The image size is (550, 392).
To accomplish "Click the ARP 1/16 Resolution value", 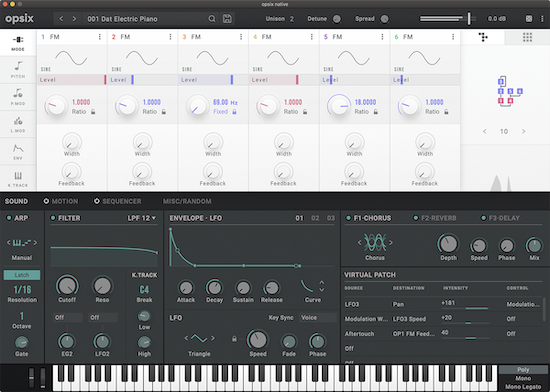I will [x=22, y=290].
